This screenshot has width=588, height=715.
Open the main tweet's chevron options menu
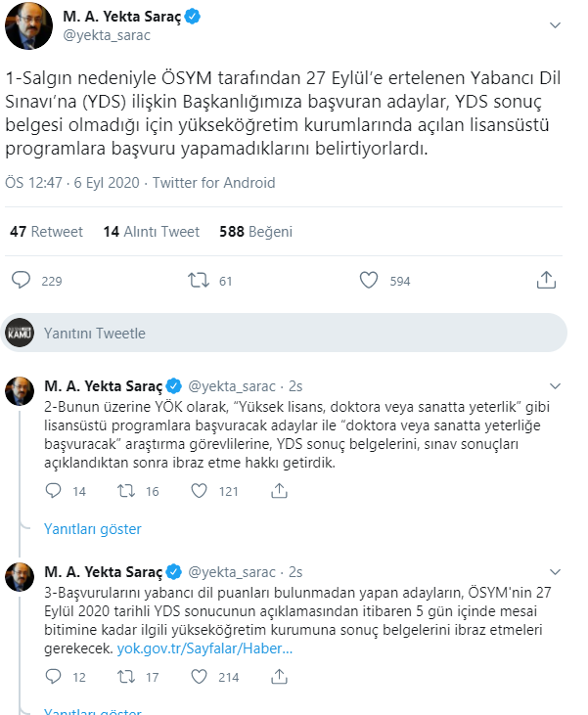(555, 25)
